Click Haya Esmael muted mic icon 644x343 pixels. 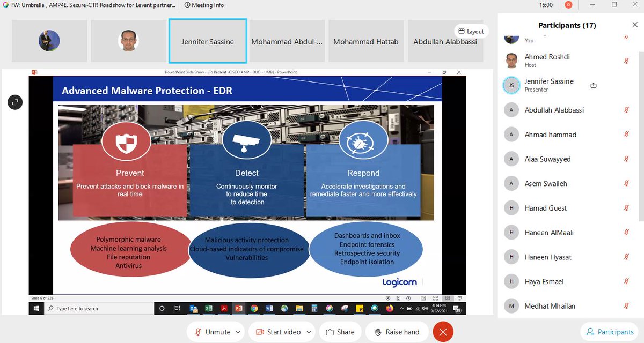pos(626,281)
